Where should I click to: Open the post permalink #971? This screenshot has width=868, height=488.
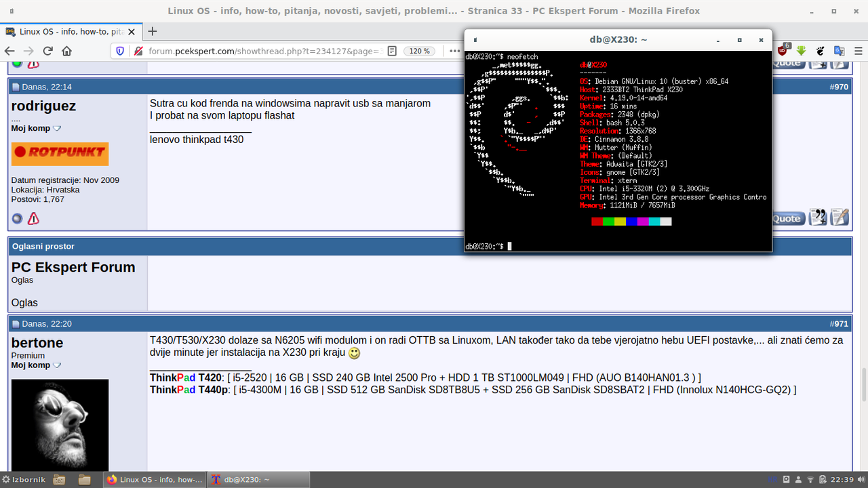pos(839,324)
